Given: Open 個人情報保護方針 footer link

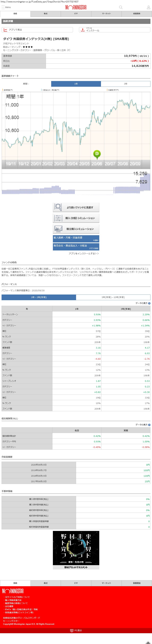Looking at the screenshot, I should click(13, 600).
